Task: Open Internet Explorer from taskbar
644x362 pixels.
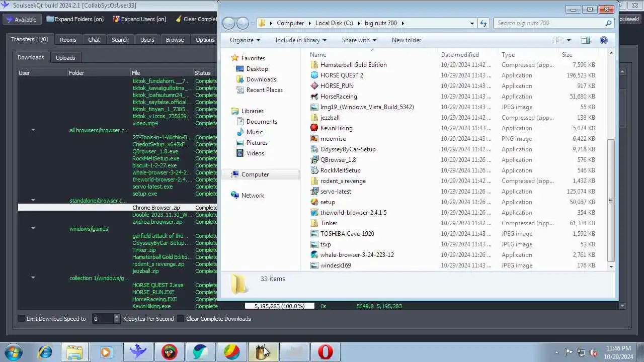Action: point(45,352)
